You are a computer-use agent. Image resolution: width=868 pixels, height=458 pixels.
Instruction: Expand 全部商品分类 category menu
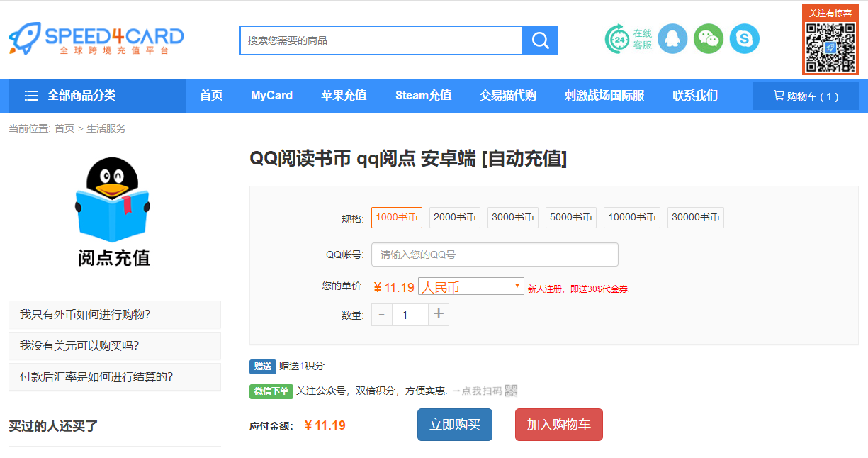(x=97, y=96)
